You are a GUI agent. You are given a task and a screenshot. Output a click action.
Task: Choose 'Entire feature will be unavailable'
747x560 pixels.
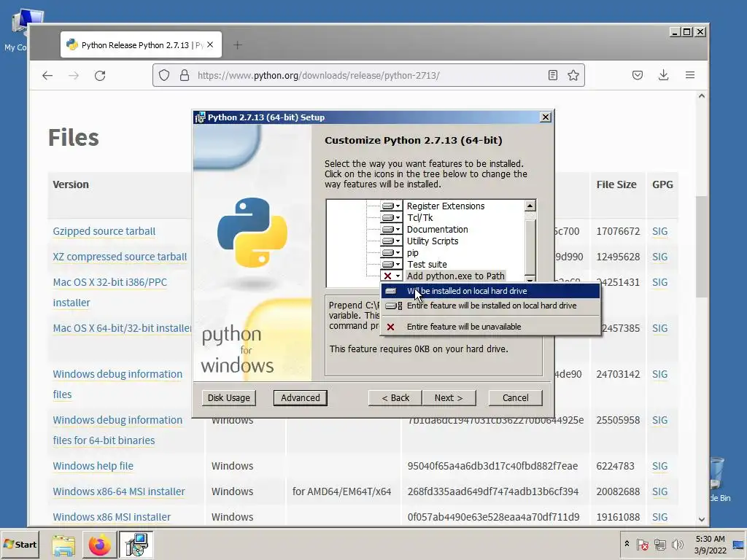490,327
